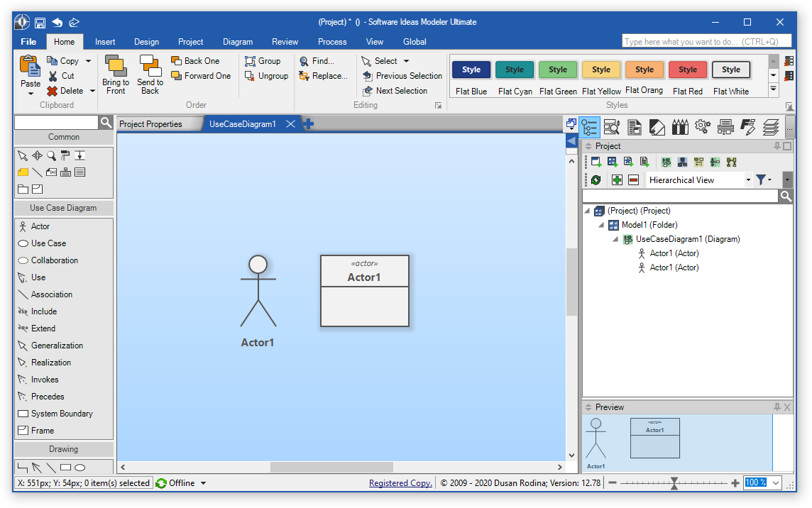Image resolution: width=812 pixels, height=508 pixels.
Task: Click the save icon in title bar
Action: 40,22
